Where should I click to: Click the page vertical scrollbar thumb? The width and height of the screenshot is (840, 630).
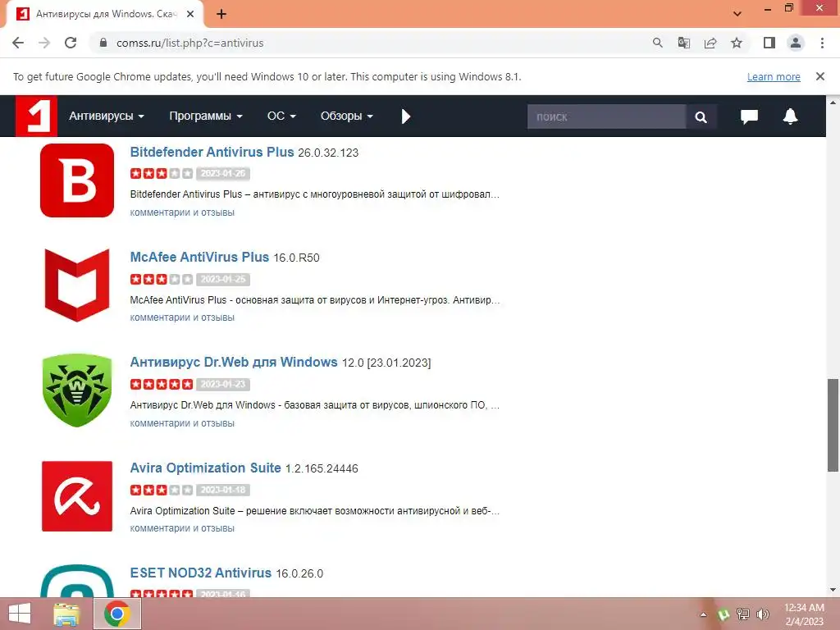(x=833, y=426)
